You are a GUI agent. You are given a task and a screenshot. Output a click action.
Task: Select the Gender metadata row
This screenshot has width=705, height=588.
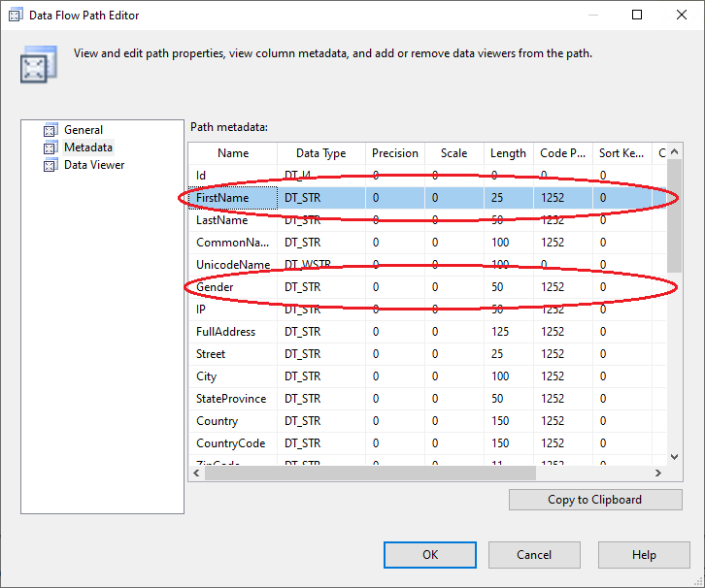(215, 287)
